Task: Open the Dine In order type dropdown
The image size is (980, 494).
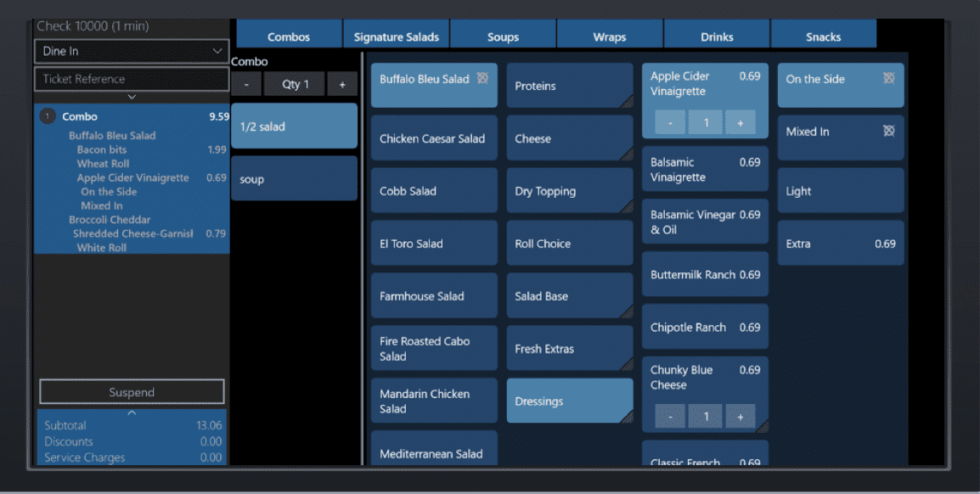Action: click(131, 51)
